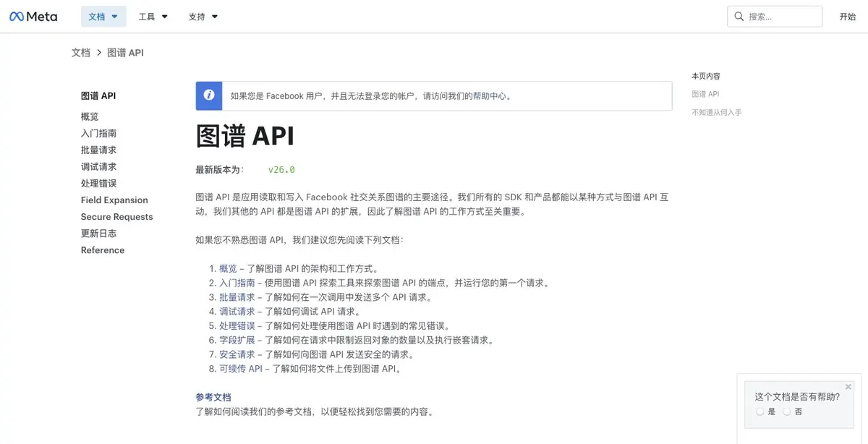
Task: Click the 字段扩展 link in numbered list
Action: point(237,340)
